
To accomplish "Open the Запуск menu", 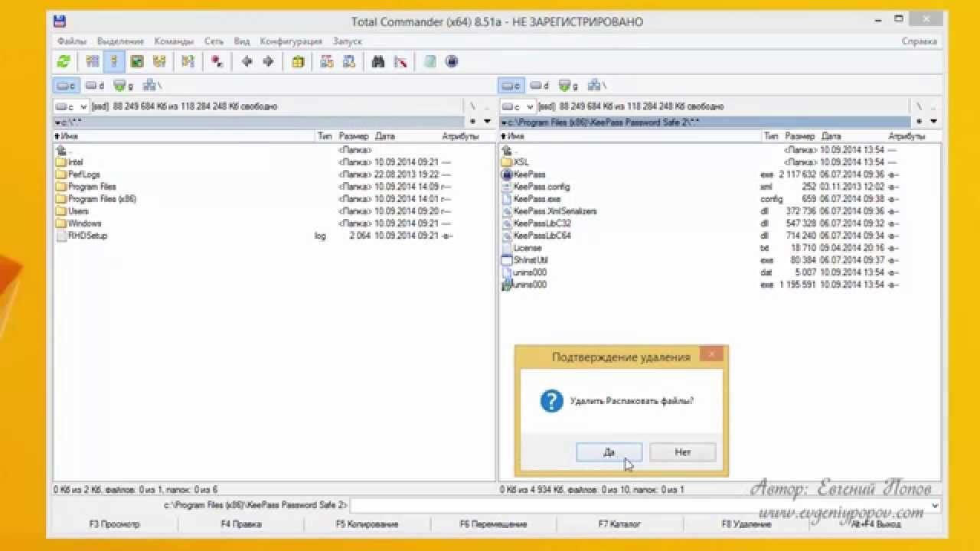I will point(348,41).
